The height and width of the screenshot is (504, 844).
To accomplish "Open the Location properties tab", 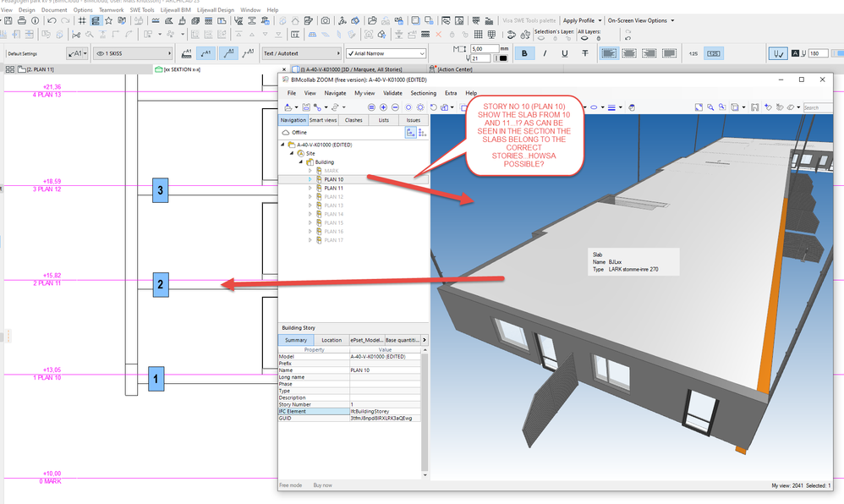I will pyautogui.click(x=332, y=340).
